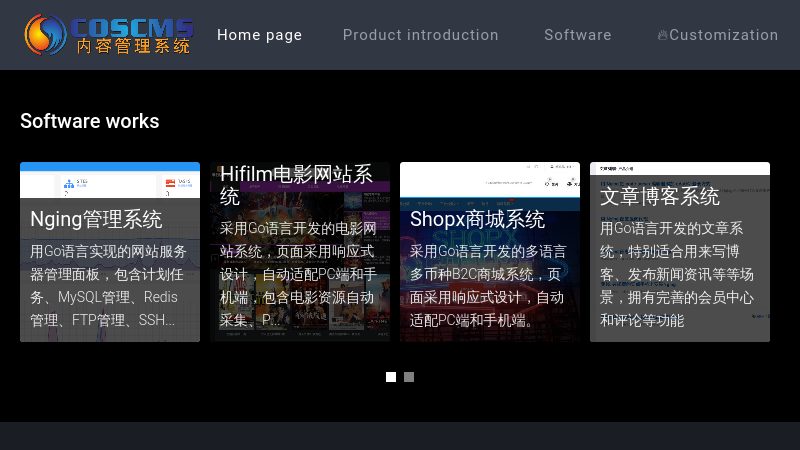Open the Customization menu item

(723, 35)
